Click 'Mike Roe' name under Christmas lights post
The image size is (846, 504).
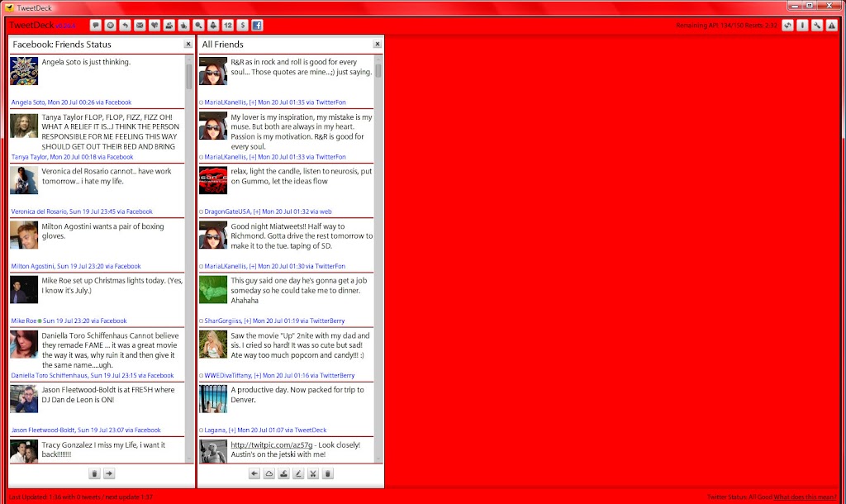[x=24, y=321]
